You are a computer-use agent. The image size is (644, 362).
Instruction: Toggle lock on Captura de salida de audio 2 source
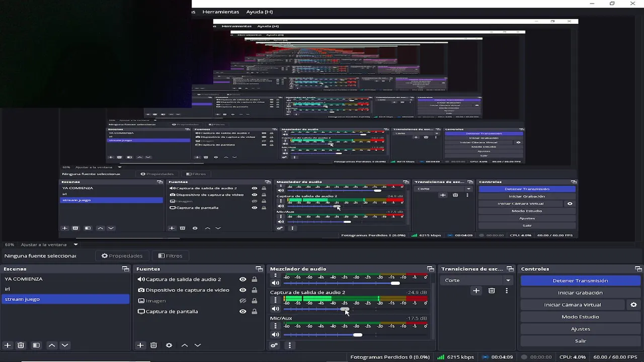(x=254, y=280)
